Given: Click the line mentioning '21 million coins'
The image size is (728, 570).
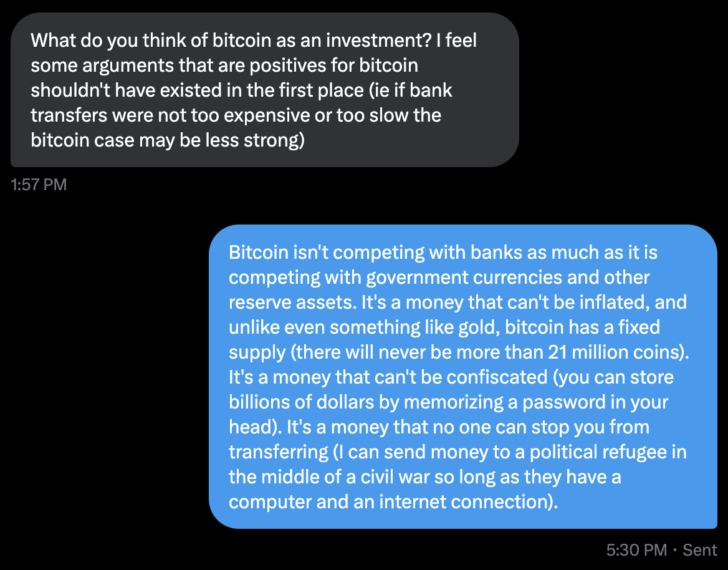Looking at the screenshot, I should click(459, 352).
